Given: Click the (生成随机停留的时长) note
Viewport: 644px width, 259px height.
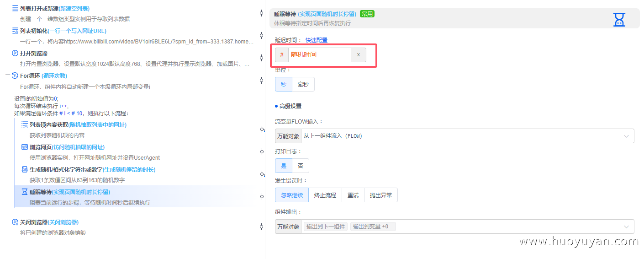Looking at the screenshot, I should (129, 169).
